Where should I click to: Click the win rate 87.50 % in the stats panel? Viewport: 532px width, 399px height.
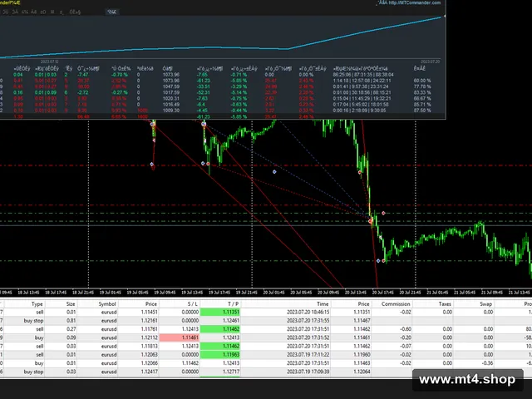[422, 111]
